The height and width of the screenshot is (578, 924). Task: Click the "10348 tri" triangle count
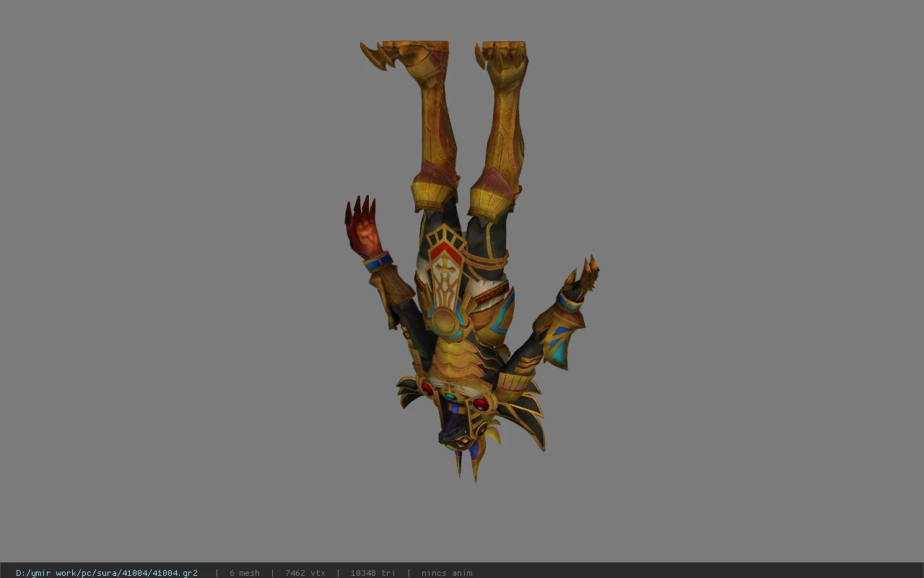tap(372, 573)
